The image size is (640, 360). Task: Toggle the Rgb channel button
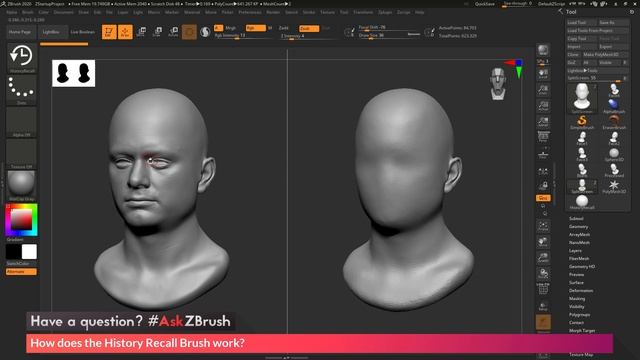click(x=256, y=28)
